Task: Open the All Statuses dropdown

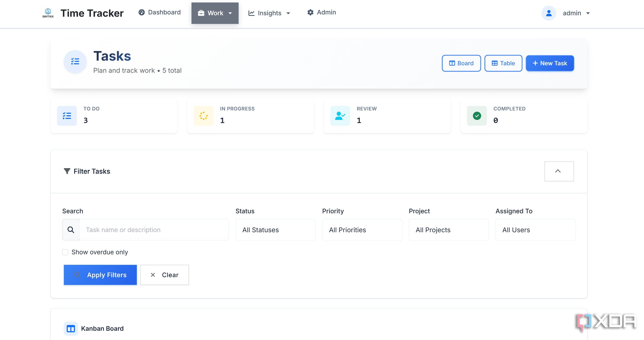Action: 275,230
